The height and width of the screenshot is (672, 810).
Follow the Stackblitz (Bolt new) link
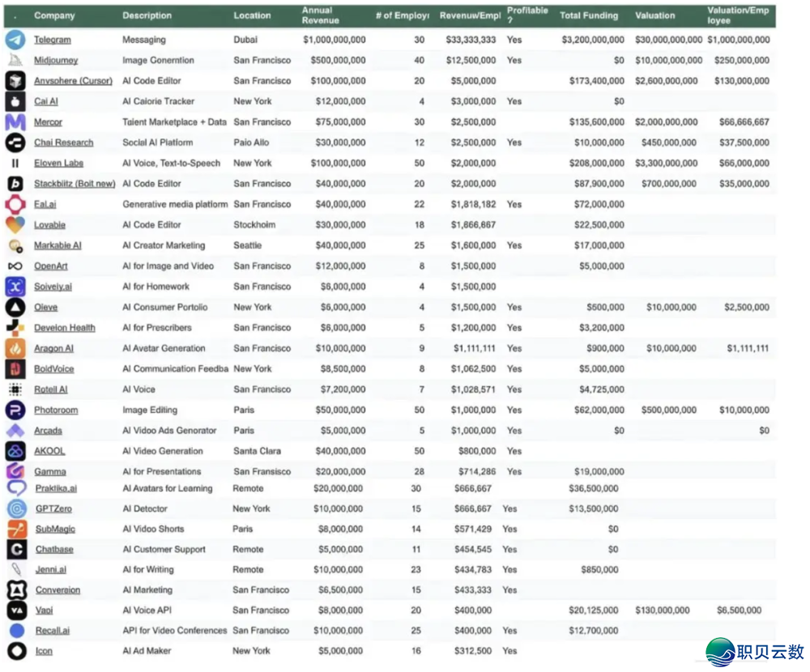point(75,183)
